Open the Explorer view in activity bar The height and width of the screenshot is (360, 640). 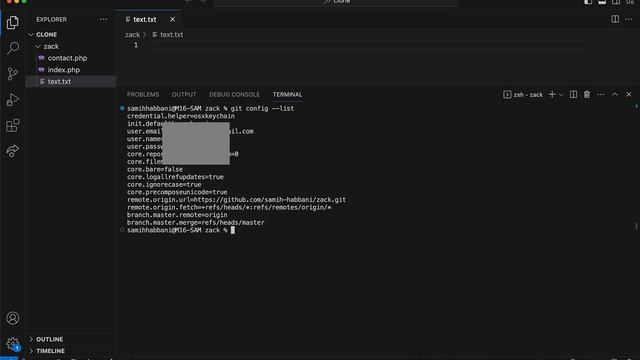(x=13, y=22)
